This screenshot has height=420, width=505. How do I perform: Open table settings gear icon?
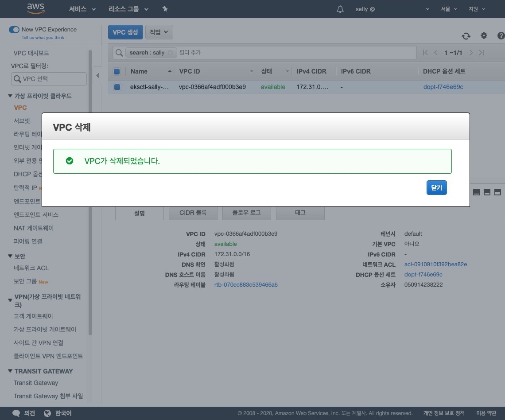484,35
